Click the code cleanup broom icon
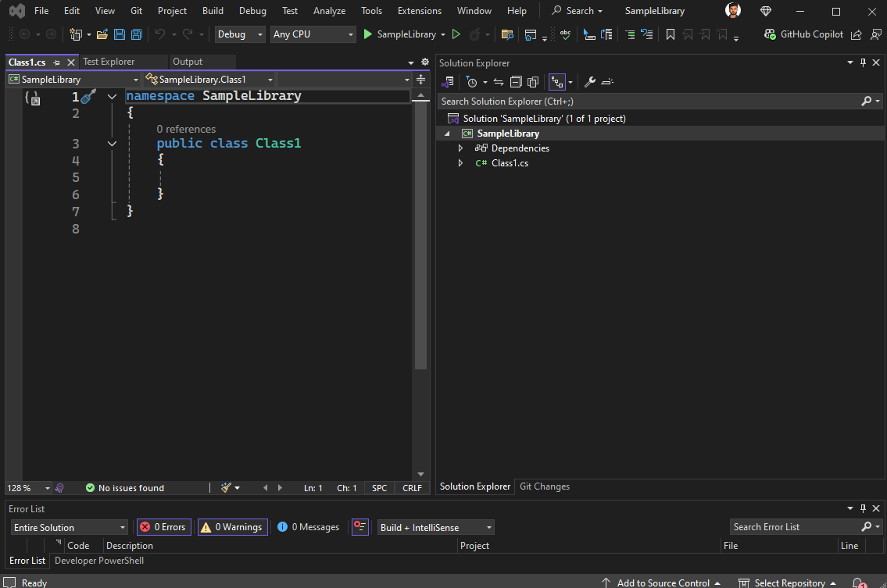Image resolution: width=887 pixels, height=588 pixels. click(227, 487)
